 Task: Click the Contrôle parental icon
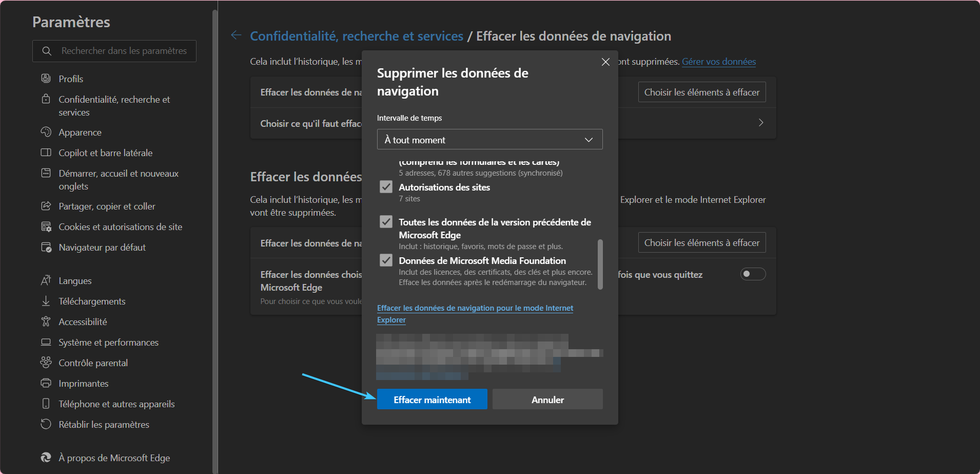click(x=46, y=363)
